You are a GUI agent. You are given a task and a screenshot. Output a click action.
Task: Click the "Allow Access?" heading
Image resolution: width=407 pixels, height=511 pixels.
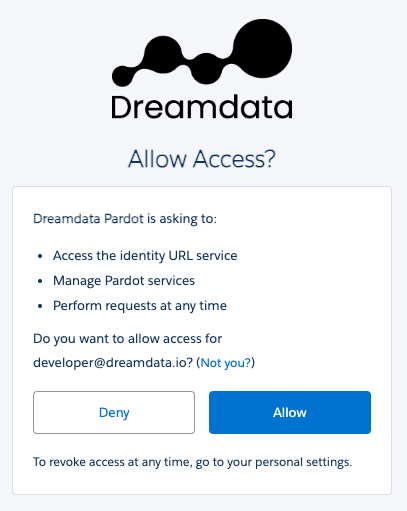coord(202,159)
